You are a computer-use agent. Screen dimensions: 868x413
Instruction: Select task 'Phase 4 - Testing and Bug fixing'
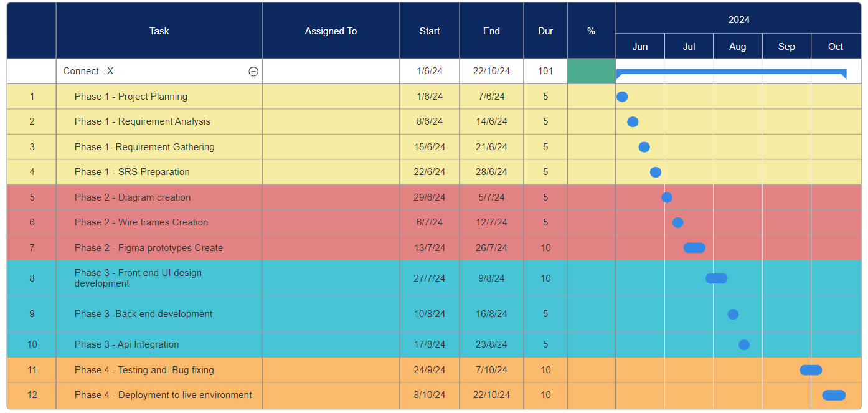[144, 370]
